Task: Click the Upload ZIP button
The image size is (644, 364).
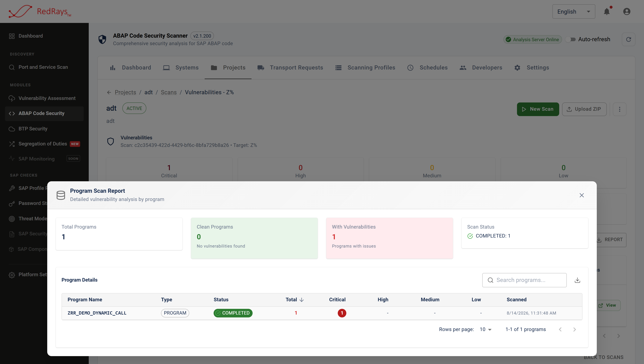Action: pyautogui.click(x=584, y=109)
